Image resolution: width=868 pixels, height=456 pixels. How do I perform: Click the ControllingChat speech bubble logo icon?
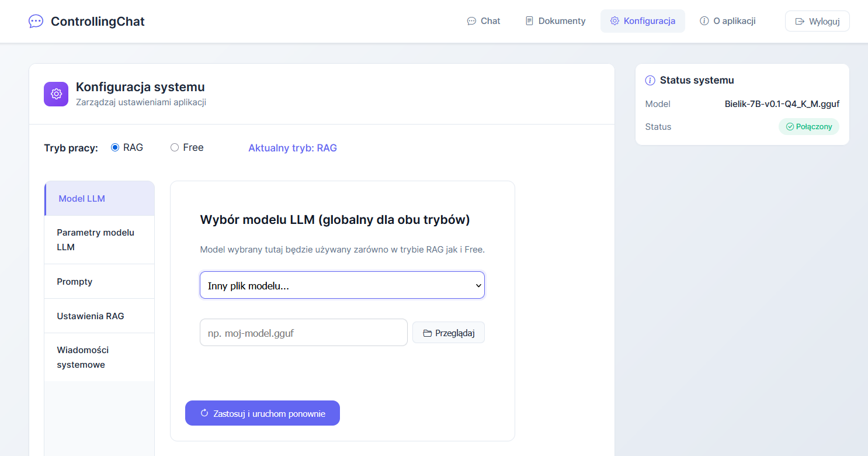(x=36, y=21)
